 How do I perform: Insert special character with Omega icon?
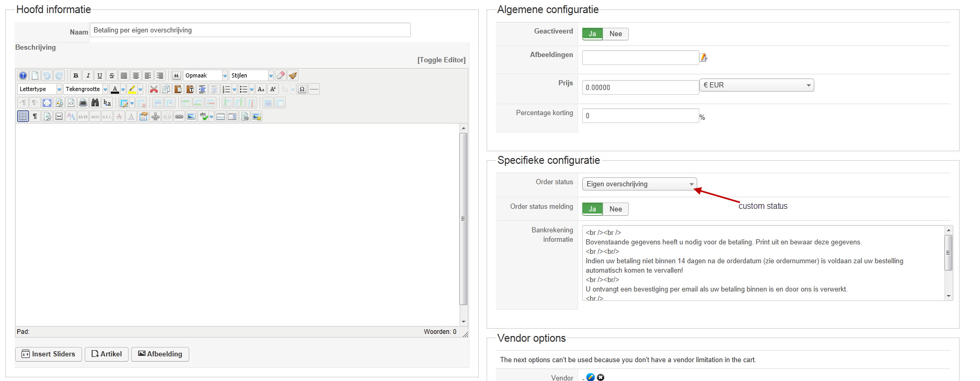[x=302, y=89]
